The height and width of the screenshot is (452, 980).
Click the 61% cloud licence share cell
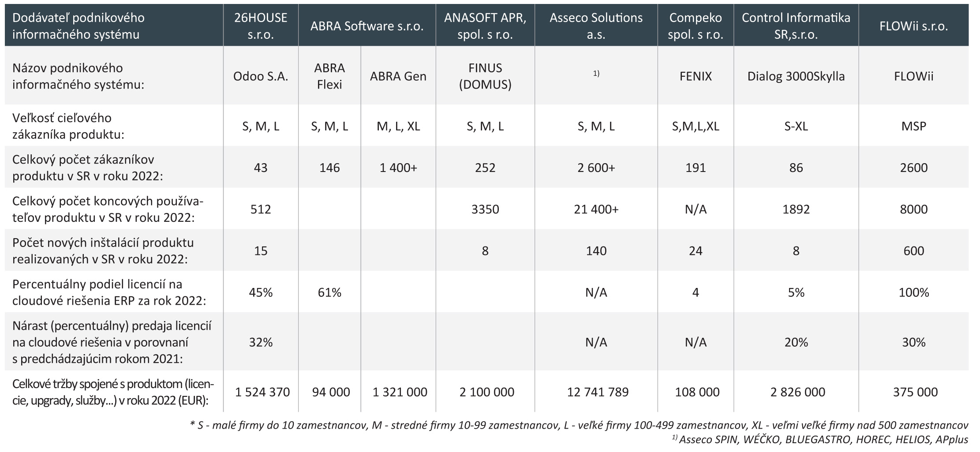click(x=329, y=292)
